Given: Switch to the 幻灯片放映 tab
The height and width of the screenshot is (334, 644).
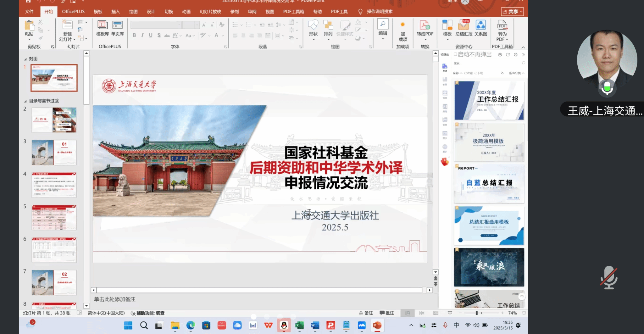Looking at the screenshot, I should [210, 12].
